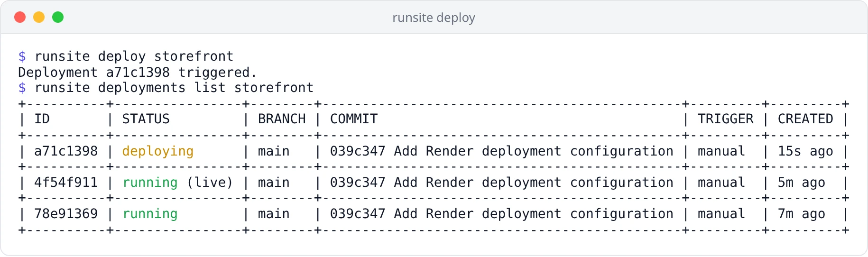Click 'manual' trigger in a71c1398 row
The height and width of the screenshot is (257, 868).
pos(721,151)
